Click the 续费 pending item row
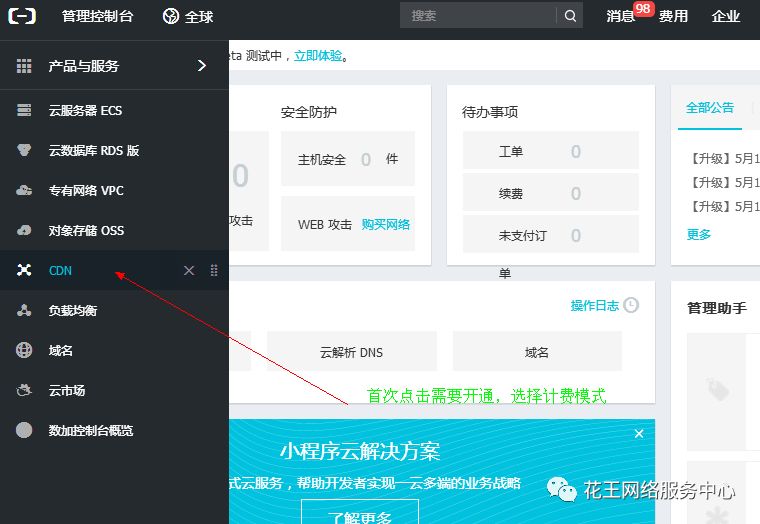 click(551, 192)
